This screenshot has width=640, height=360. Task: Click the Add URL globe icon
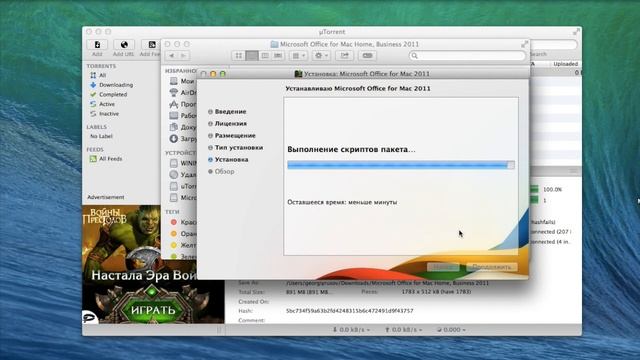coord(124,44)
